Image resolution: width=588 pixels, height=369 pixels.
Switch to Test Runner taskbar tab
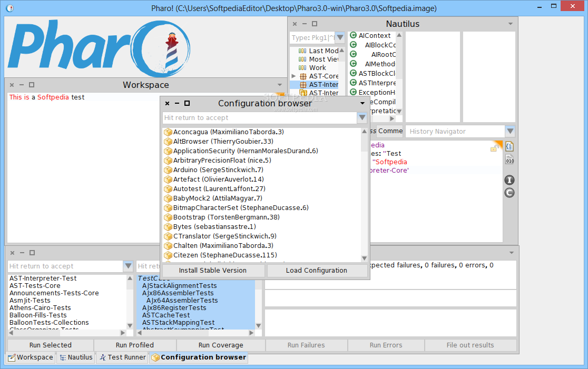point(123,357)
